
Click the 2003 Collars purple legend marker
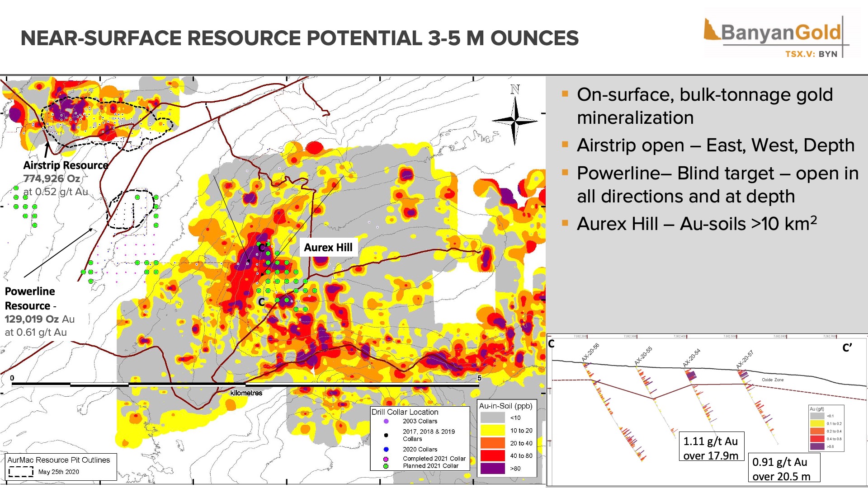point(386,421)
